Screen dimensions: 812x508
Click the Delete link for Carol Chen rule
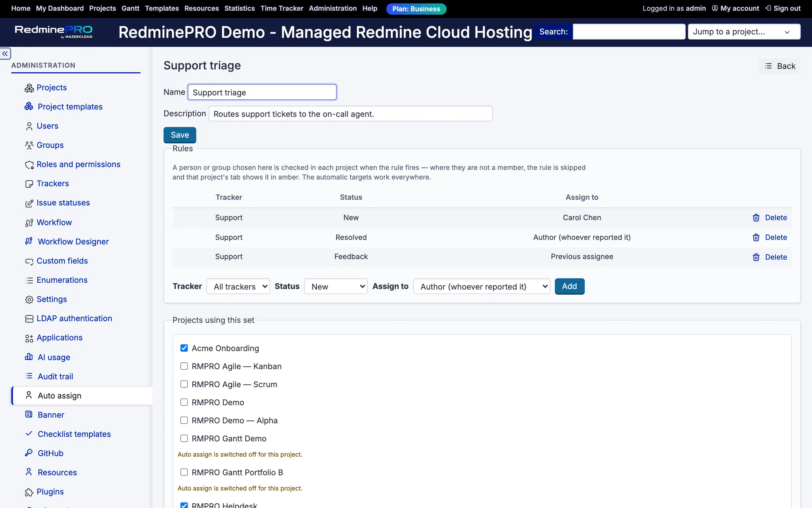(x=776, y=218)
